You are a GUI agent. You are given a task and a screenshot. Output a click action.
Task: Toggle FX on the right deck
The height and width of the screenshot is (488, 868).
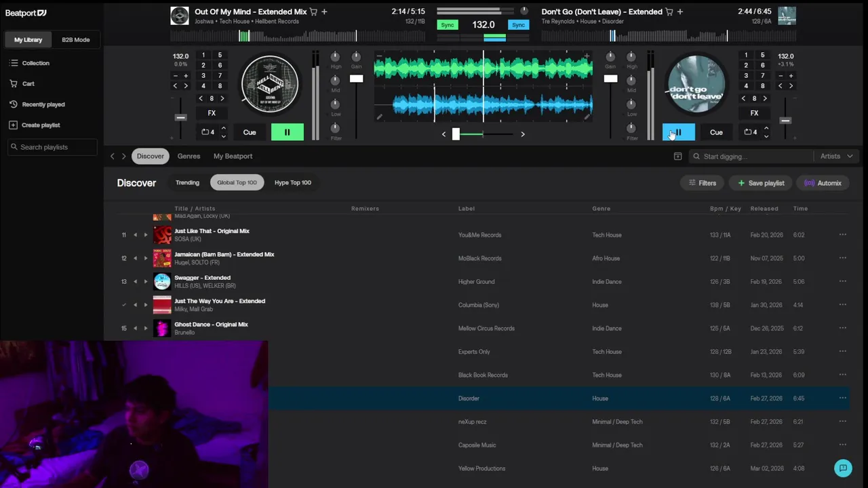pos(754,113)
